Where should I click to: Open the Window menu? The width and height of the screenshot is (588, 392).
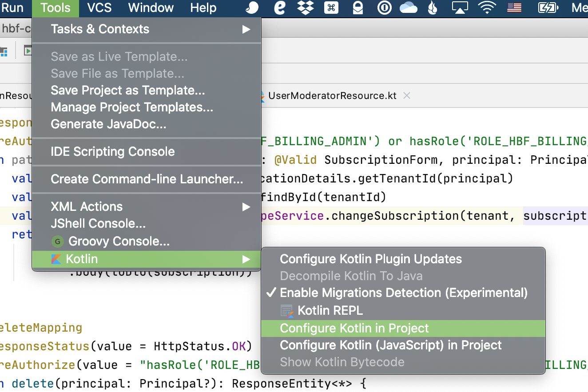click(151, 8)
